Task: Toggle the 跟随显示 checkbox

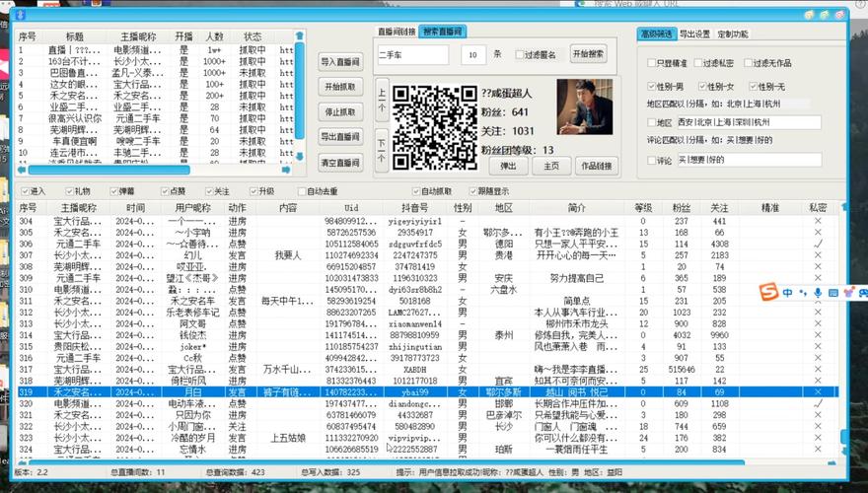Action: coord(472,191)
